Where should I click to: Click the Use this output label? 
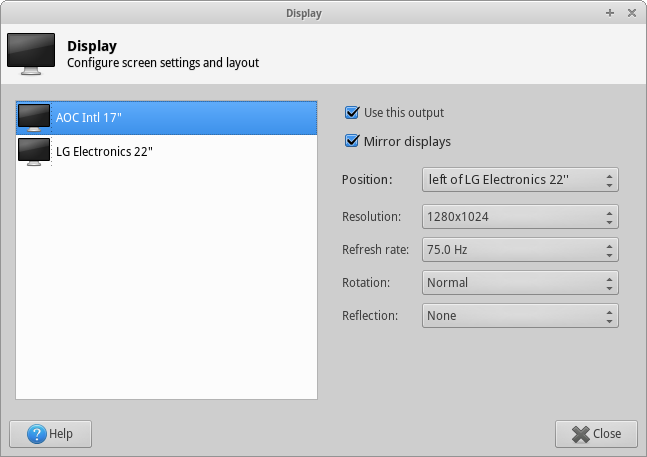(x=404, y=113)
